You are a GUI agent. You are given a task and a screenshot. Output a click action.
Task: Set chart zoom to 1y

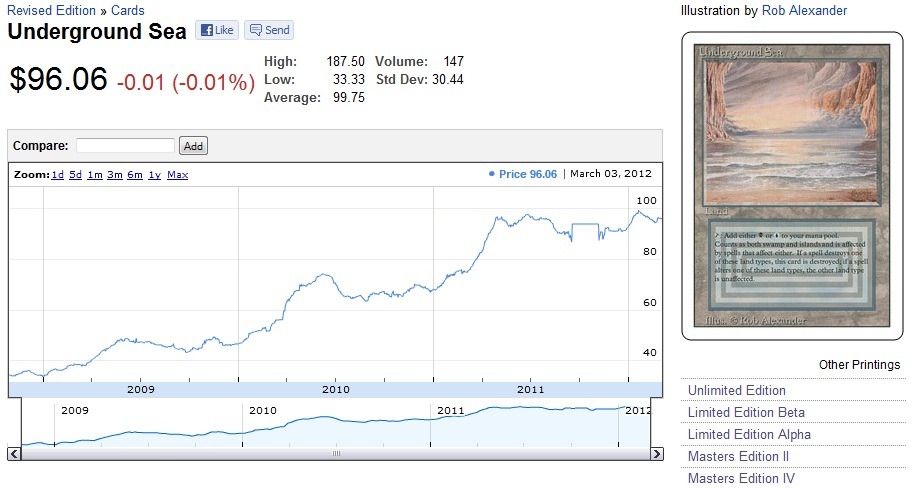click(x=154, y=175)
